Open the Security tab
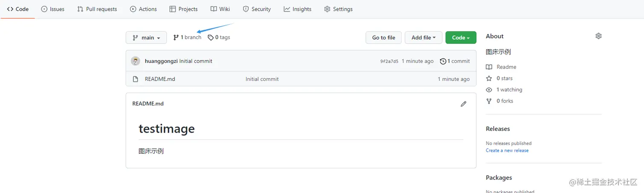Screen dimensions: 644x193 pyautogui.click(x=257, y=9)
